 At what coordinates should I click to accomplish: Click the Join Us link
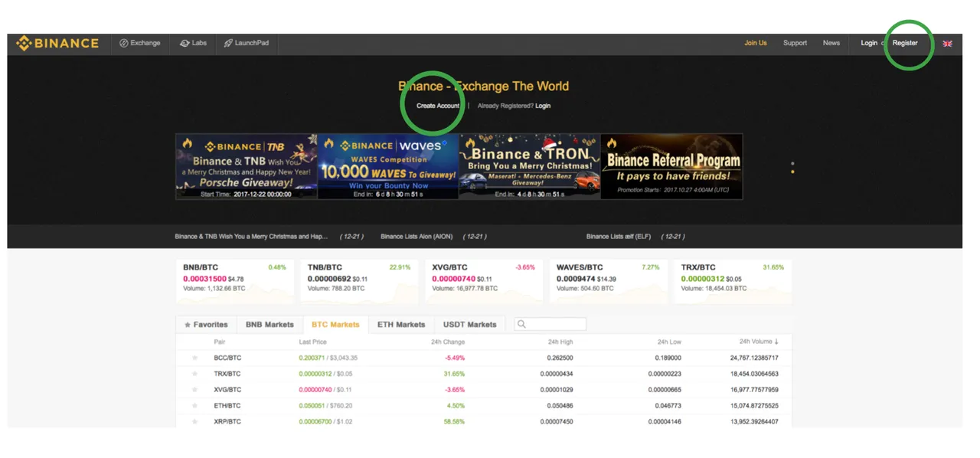click(756, 43)
